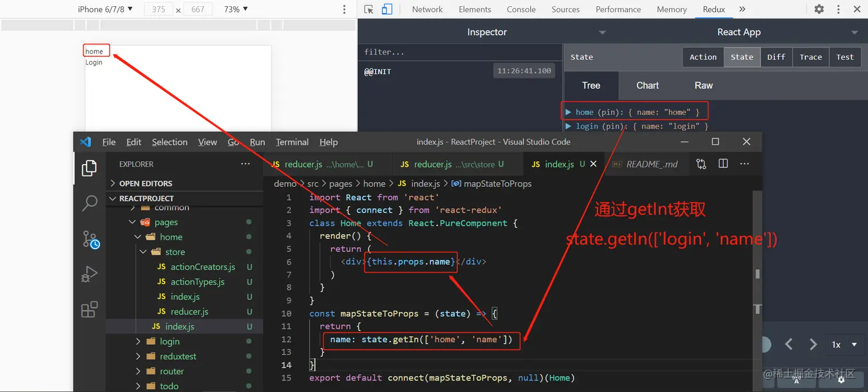Click the open changes compare icon in editor

pyautogui.click(x=701, y=164)
